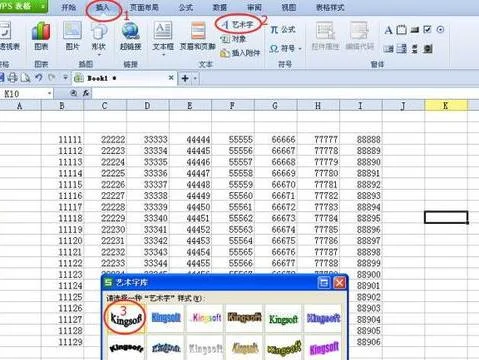The height and width of the screenshot is (360, 479).
Task: Insert a Picture (图片) from the ribbon
Action: tap(72, 36)
